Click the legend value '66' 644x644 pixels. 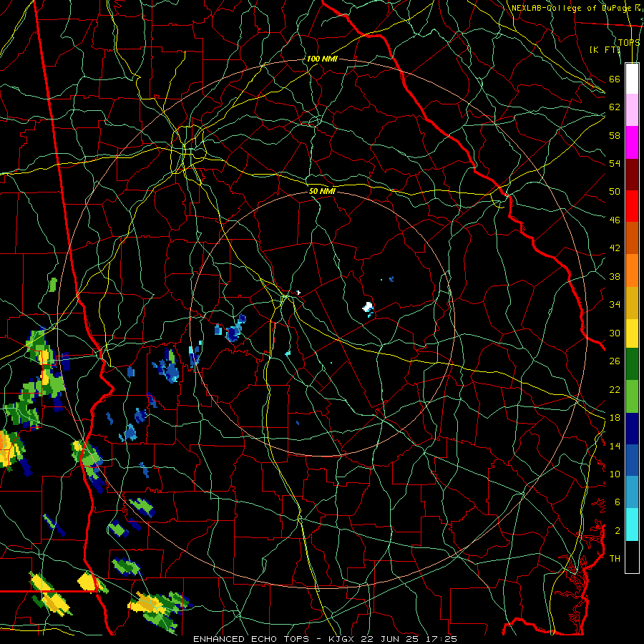click(x=615, y=79)
